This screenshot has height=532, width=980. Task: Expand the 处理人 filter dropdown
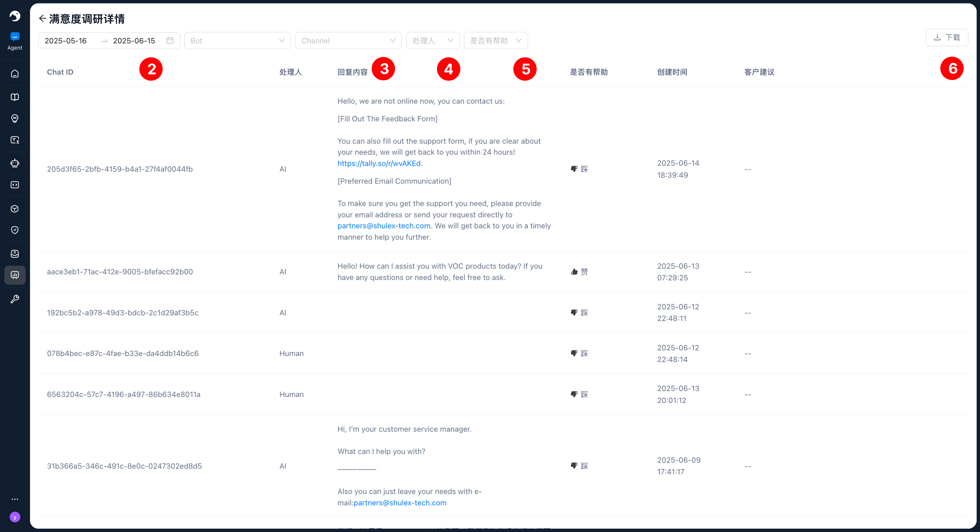pos(433,41)
